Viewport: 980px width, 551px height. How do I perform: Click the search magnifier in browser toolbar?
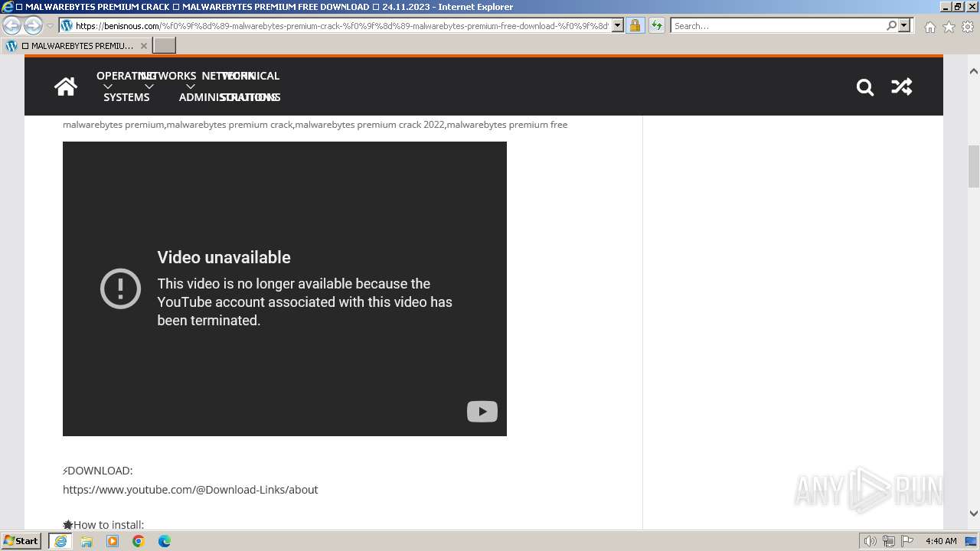[891, 25]
